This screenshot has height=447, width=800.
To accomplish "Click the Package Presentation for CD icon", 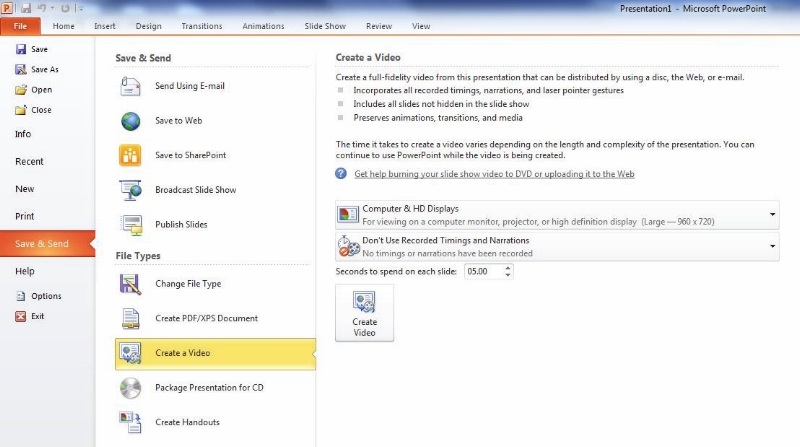I will [131, 388].
